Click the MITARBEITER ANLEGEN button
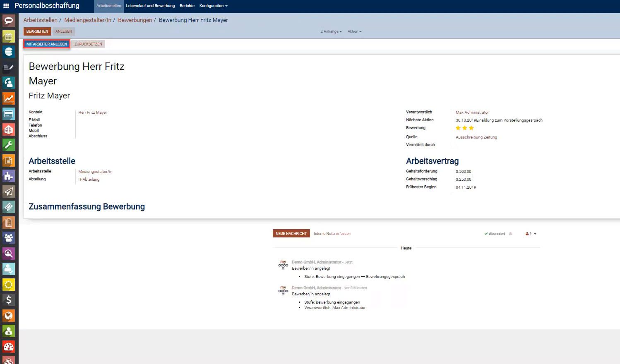This screenshot has height=364, width=620. click(x=46, y=43)
